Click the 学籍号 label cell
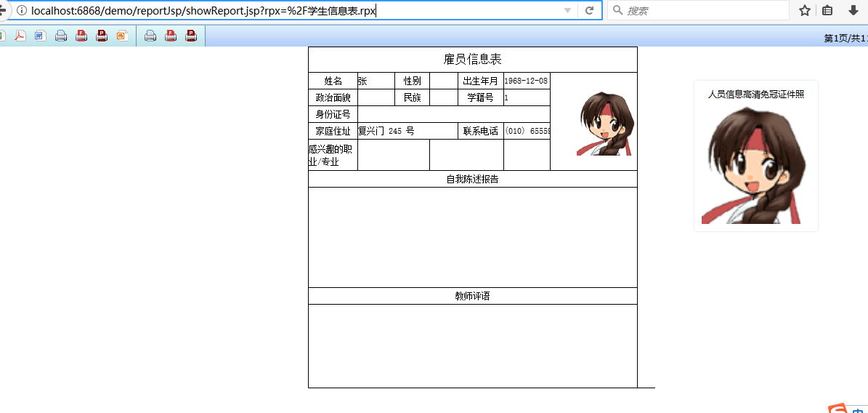This screenshot has width=868, height=413. click(481, 97)
